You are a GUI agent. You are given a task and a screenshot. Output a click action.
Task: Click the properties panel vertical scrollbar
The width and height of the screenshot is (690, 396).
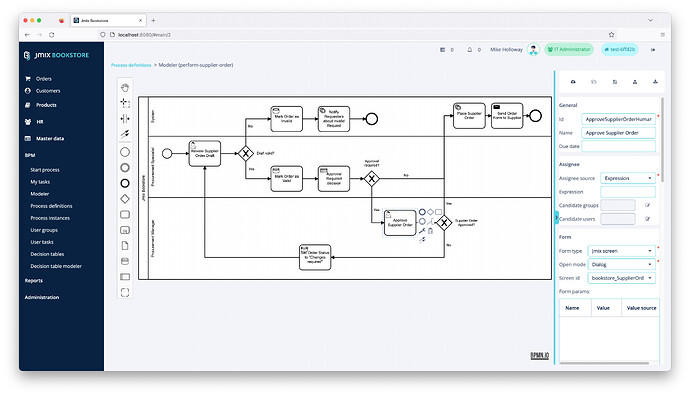662,139
